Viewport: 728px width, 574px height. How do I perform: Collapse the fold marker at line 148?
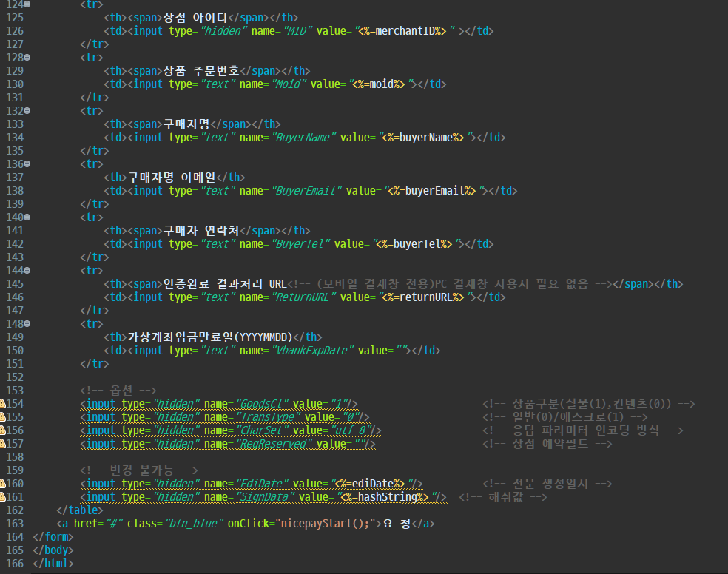tap(27, 324)
